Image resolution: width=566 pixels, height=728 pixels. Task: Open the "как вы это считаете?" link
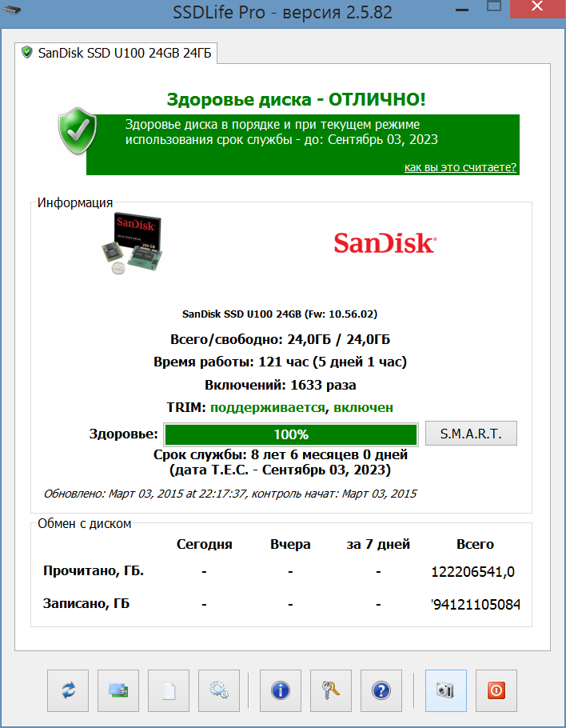(x=460, y=167)
